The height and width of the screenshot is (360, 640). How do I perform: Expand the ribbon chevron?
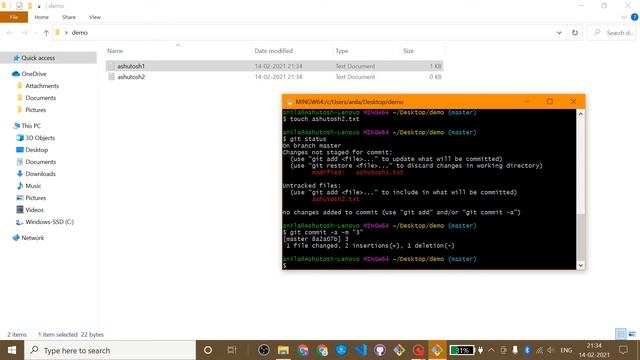pyautogui.click(x=624, y=17)
